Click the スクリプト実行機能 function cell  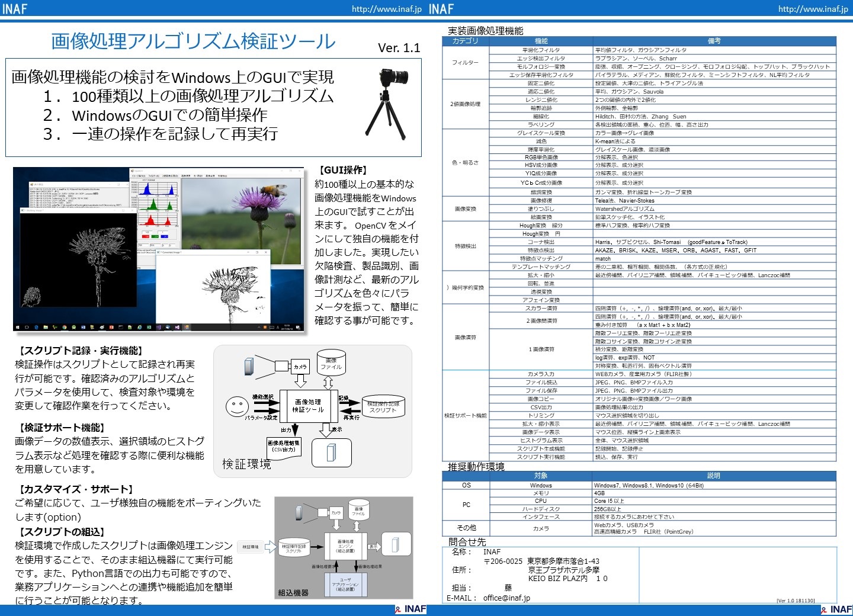(541, 457)
